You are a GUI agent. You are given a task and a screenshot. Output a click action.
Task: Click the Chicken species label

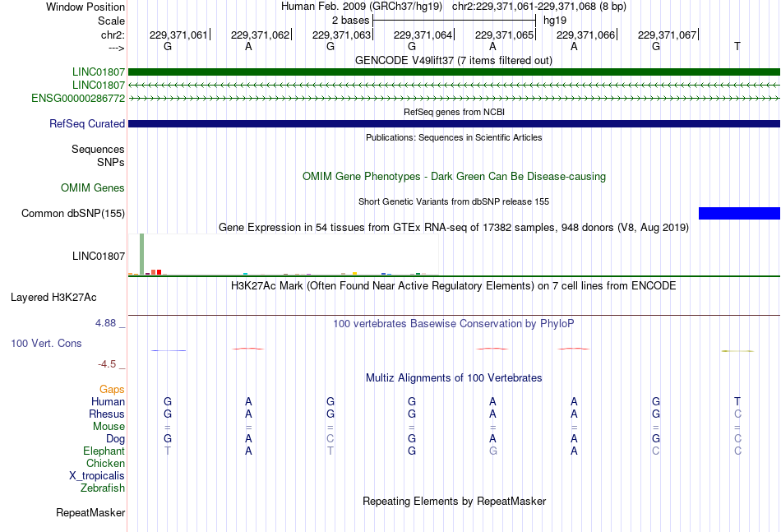pos(105,463)
